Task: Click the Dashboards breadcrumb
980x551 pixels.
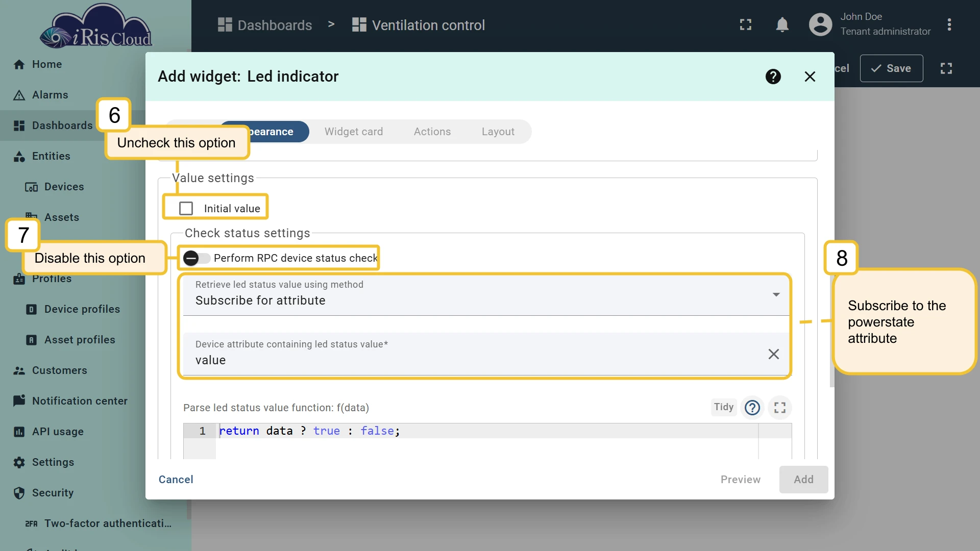Action: (x=265, y=25)
